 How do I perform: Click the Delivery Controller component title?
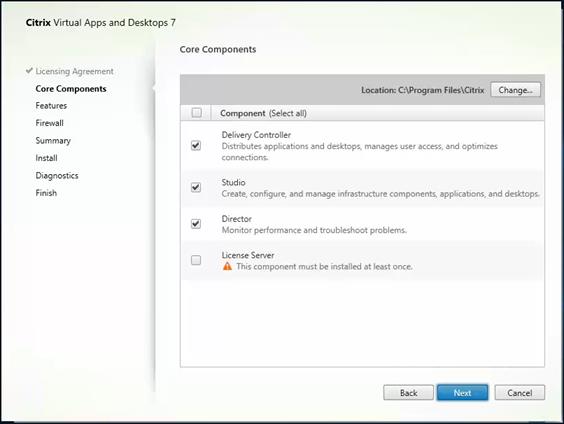[256, 135]
